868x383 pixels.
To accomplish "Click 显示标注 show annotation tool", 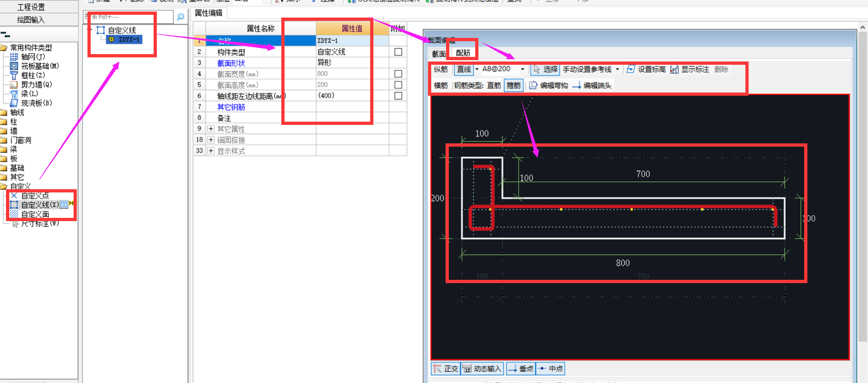I will point(689,69).
